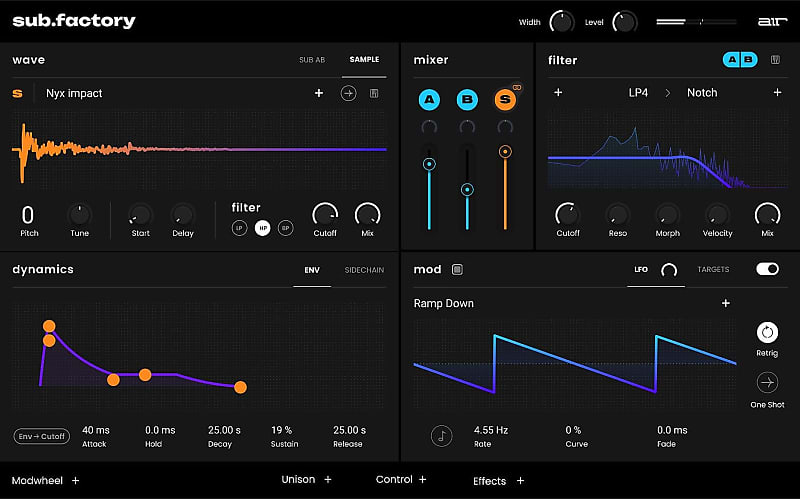Open the ENV tab in dynamics

[312, 270]
